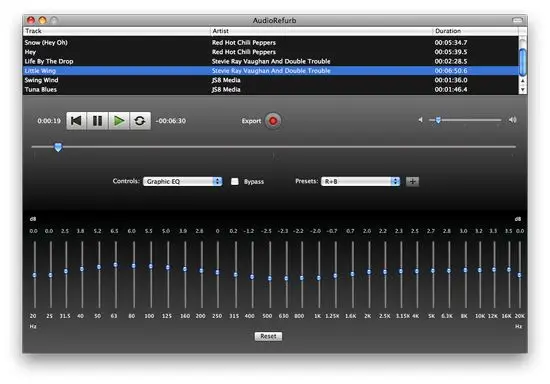Toggle the loop/repeat button
Viewport: 550px width, 384px height.
pyautogui.click(x=140, y=121)
